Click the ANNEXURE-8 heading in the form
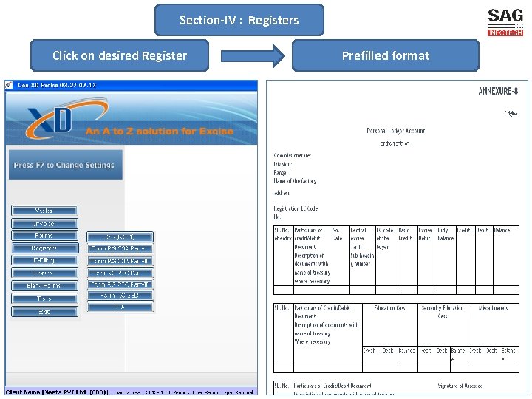Screen dimensions: 532x399 click(498, 91)
